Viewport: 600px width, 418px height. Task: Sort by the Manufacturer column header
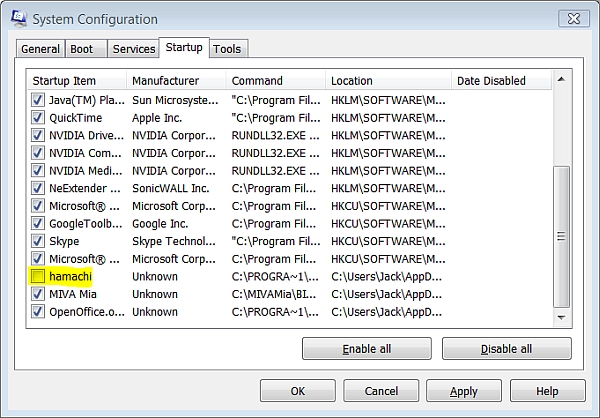pos(176,81)
